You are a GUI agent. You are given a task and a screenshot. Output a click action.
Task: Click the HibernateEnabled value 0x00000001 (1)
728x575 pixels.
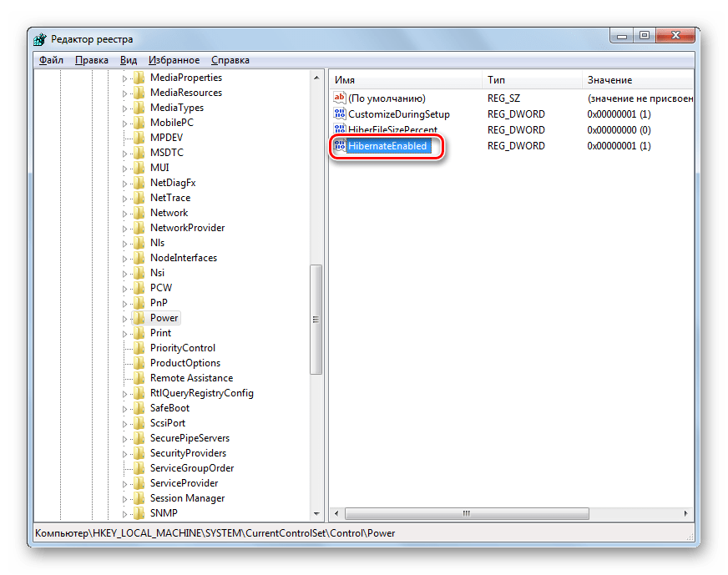(619, 146)
